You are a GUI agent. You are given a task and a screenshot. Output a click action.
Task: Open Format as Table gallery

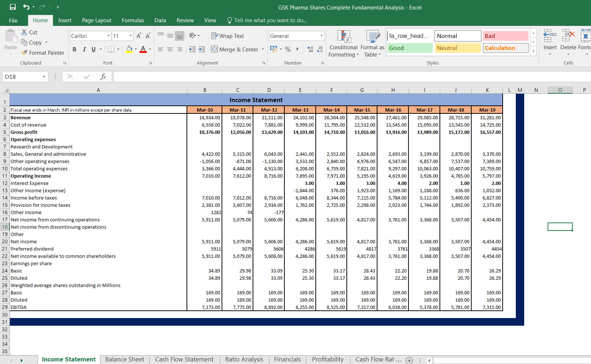click(x=372, y=43)
